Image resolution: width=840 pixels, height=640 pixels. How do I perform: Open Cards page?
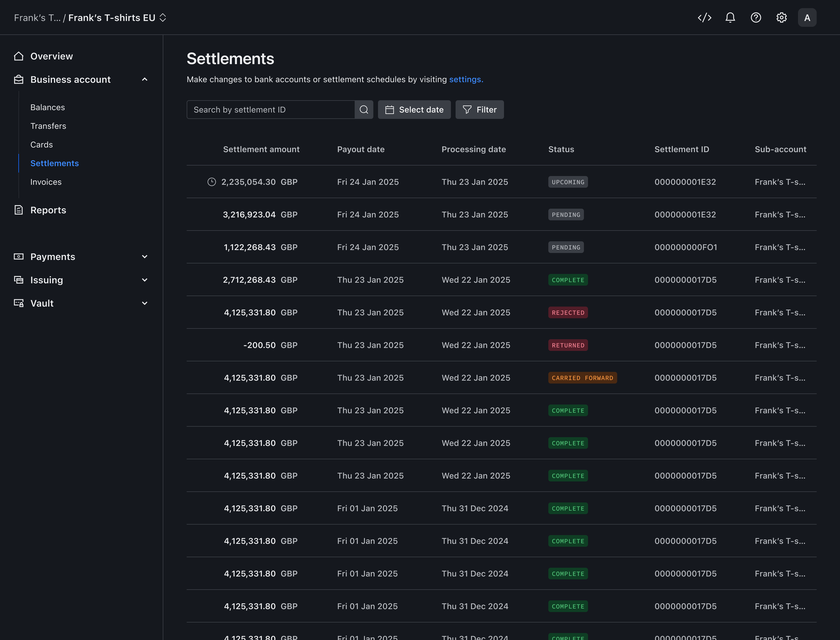click(x=41, y=145)
